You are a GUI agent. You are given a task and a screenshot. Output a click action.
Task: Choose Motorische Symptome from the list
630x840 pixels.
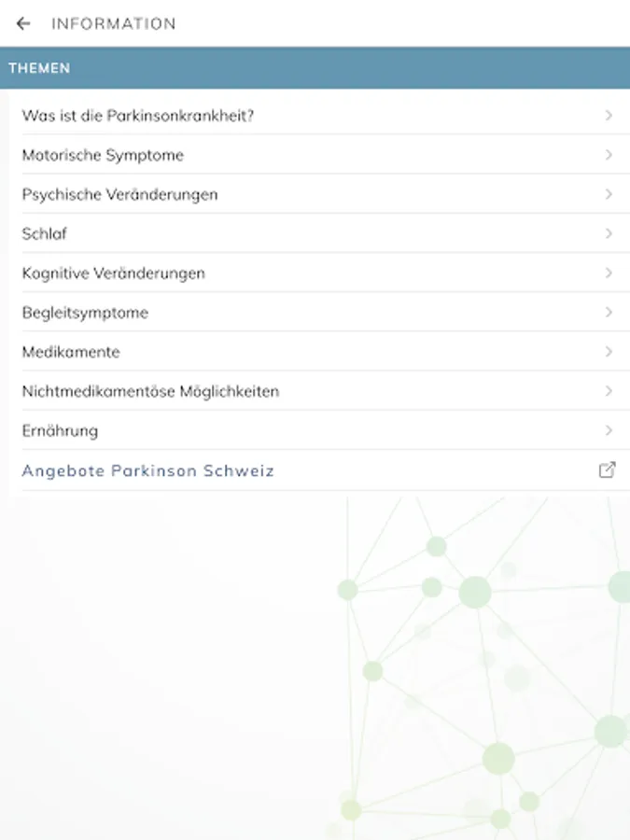click(x=103, y=155)
